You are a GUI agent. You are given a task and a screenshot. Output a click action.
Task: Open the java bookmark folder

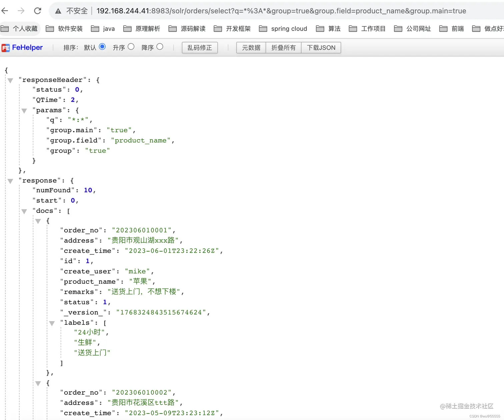tap(103, 29)
